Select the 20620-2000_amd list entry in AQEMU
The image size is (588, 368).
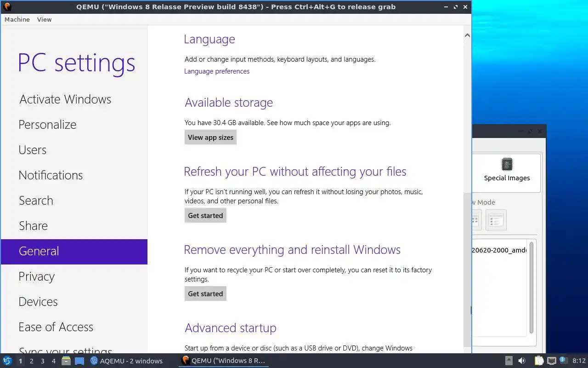coord(499,250)
